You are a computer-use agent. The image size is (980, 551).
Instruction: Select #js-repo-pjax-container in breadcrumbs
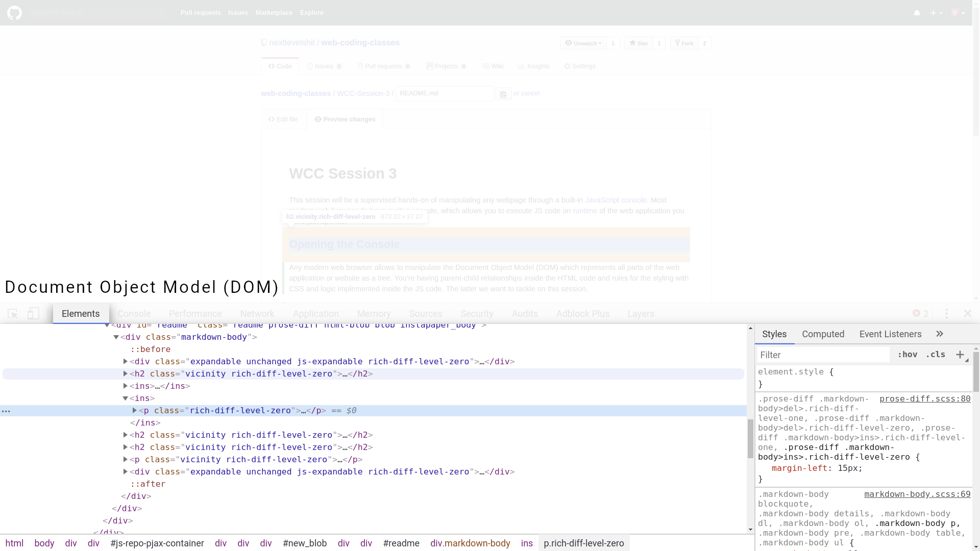(157, 543)
